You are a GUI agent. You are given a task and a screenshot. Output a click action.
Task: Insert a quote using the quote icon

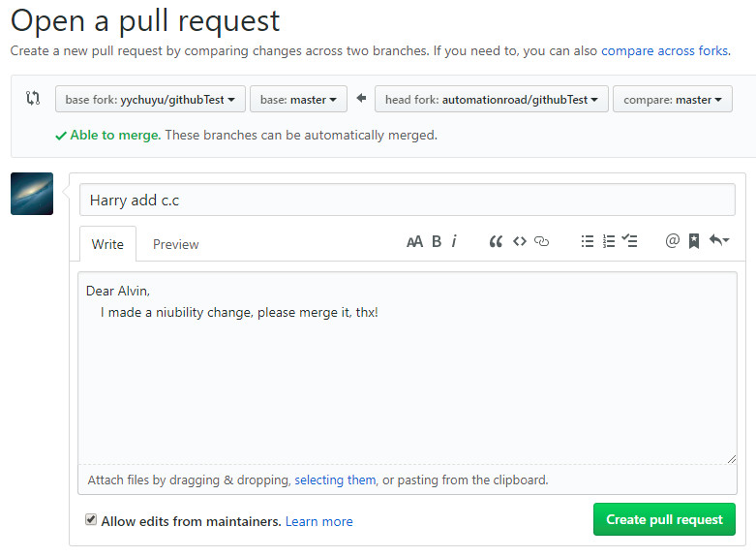click(x=496, y=242)
